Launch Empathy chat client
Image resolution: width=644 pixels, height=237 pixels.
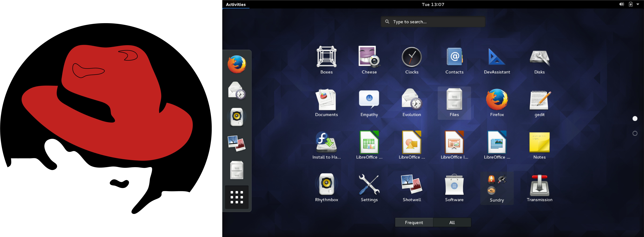(369, 103)
